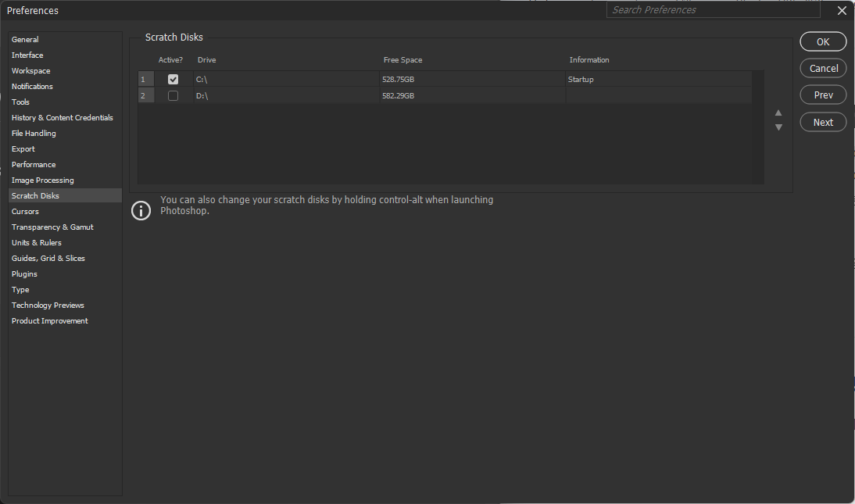Click the Free Space column header
Image resolution: width=855 pixels, height=504 pixels.
pos(402,60)
